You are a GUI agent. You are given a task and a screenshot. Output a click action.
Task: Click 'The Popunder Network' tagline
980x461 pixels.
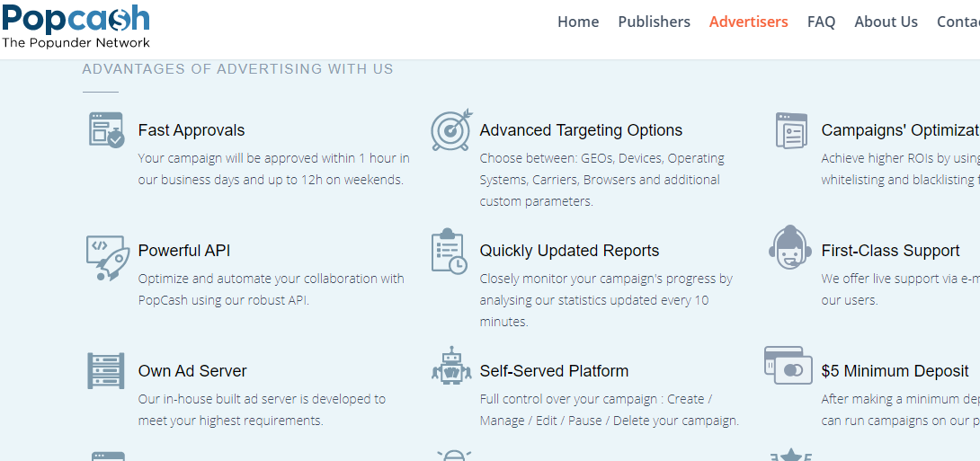click(76, 42)
